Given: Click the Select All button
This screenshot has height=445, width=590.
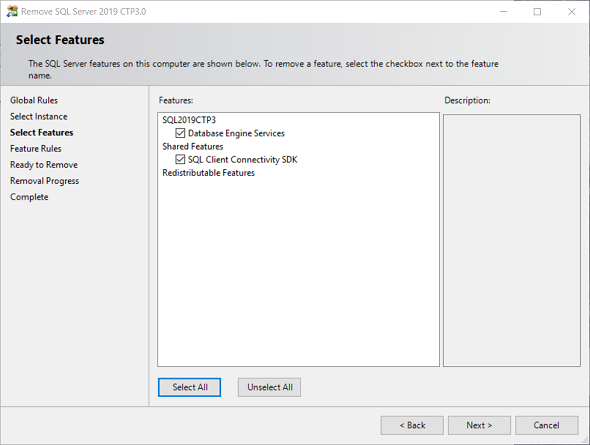Looking at the screenshot, I should click(x=190, y=387).
